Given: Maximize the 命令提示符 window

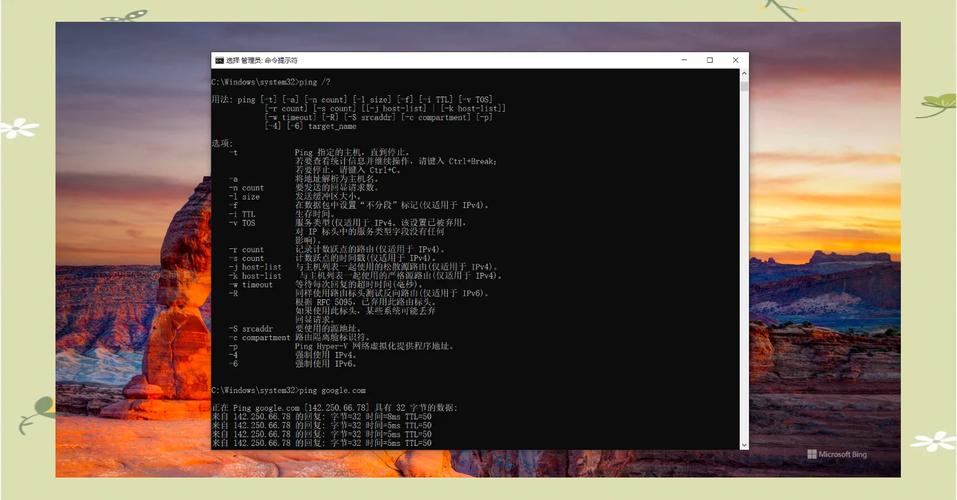Looking at the screenshot, I should (710, 60).
